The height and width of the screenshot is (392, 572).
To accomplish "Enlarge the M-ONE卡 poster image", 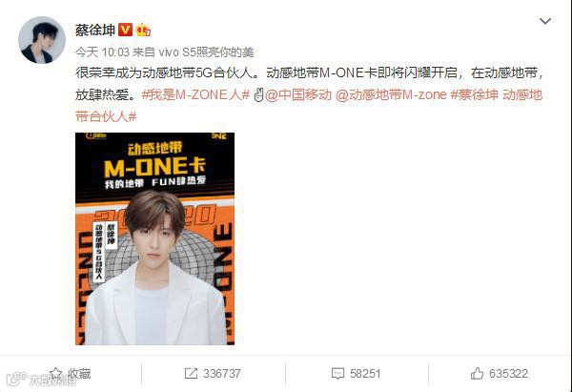I will point(154,238).
